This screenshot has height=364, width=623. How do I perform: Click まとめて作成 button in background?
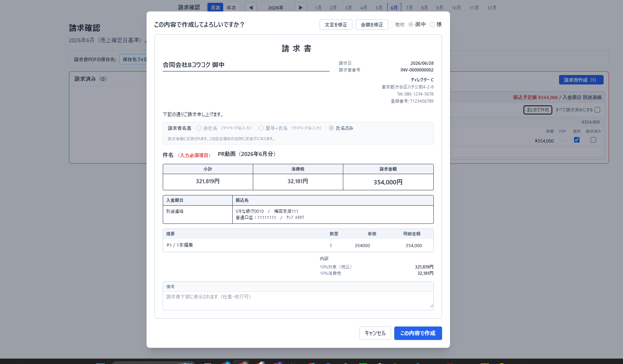pos(538,110)
